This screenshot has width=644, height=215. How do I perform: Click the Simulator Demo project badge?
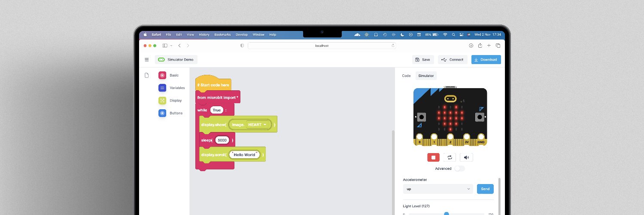point(176,60)
